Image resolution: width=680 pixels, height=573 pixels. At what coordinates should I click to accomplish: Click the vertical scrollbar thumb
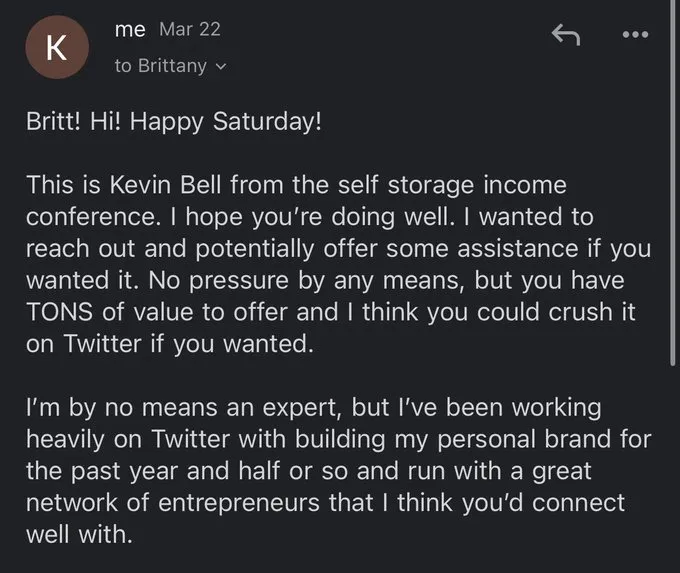(673, 182)
